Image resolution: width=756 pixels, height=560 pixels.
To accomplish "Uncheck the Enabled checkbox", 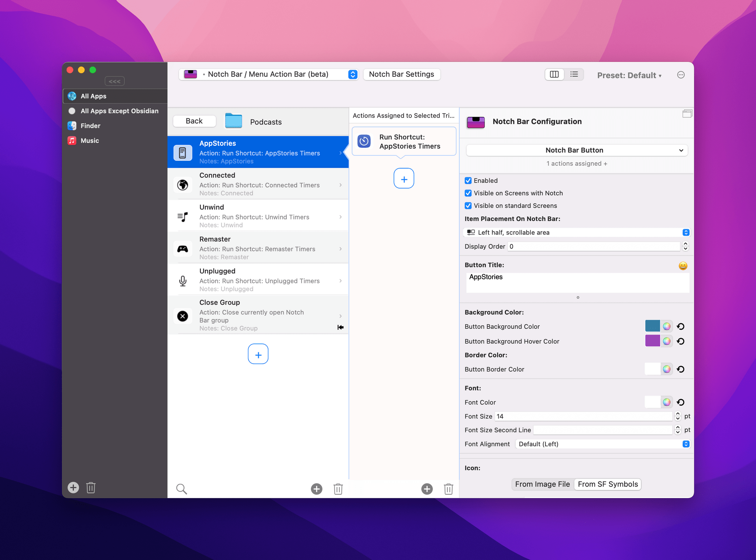I will [x=468, y=180].
